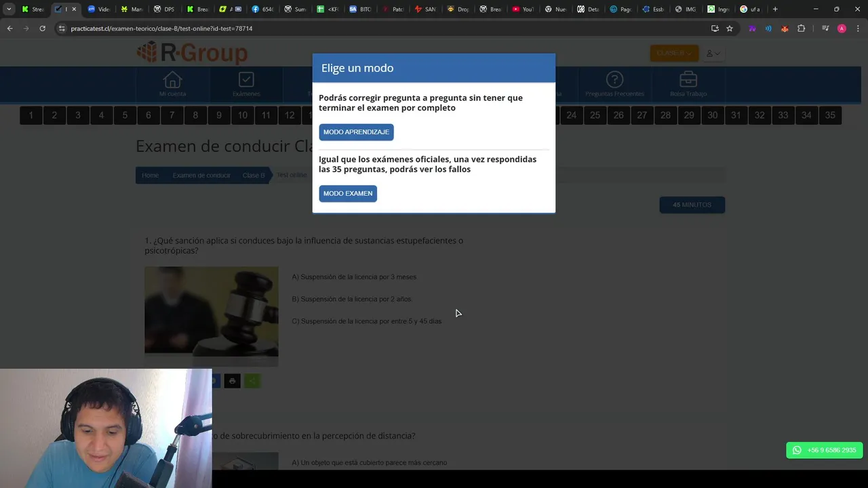Switch to the YouTube tab
The image size is (868, 488).
[523, 9]
